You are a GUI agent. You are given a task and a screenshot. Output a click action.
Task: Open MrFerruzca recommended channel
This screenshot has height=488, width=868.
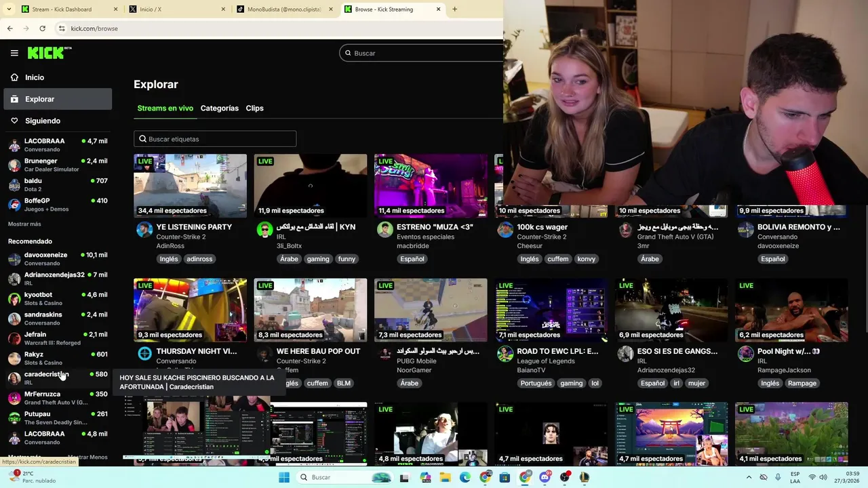coord(58,398)
